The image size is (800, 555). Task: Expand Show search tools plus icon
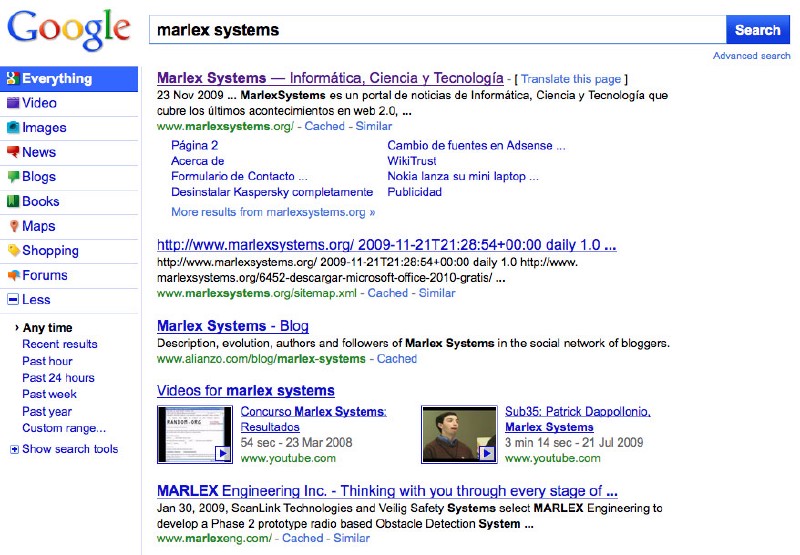point(14,449)
